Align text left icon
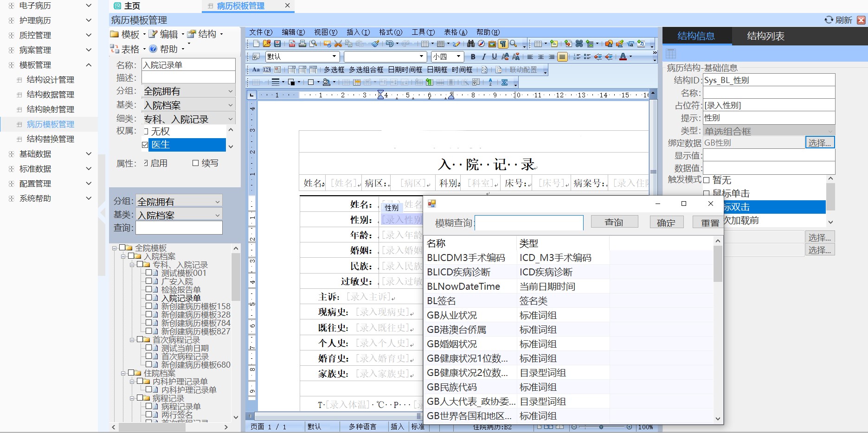The image size is (868, 433). tap(530, 57)
